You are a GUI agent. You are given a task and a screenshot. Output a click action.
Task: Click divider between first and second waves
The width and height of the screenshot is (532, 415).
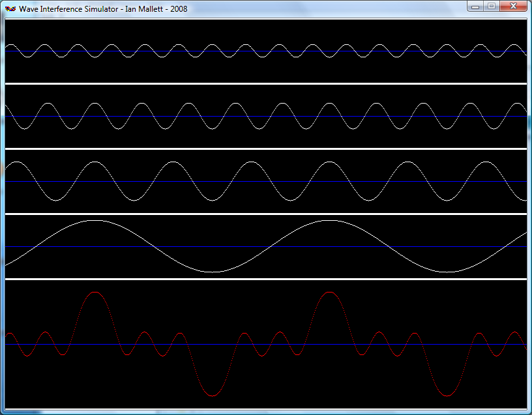265,83
